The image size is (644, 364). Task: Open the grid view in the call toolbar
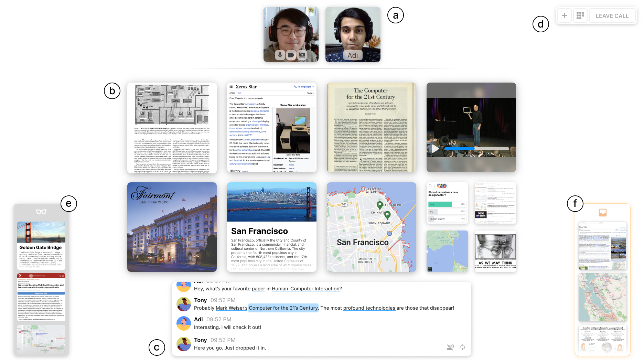click(x=580, y=15)
